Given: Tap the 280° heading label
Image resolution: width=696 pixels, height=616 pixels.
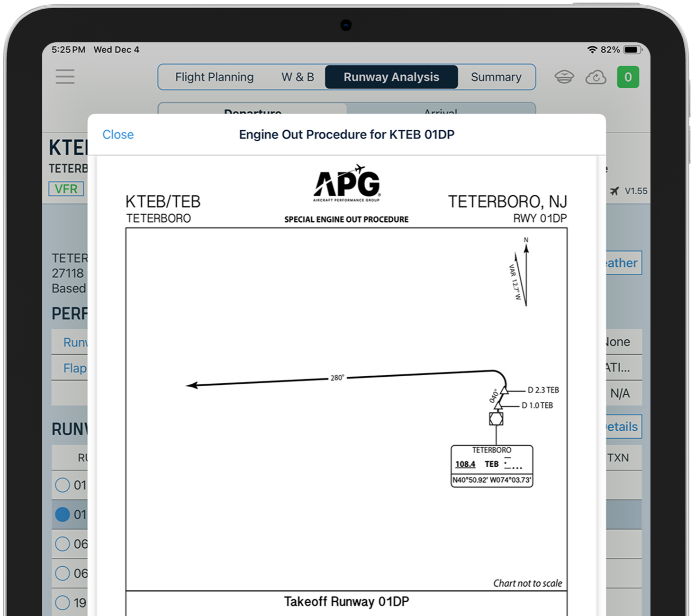Looking at the screenshot, I should tap(337, 378).
